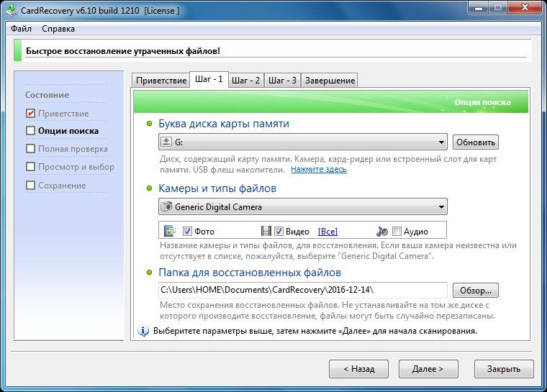Click the Опции поиска status checkbox
This screenshot has width=547, height=392.
[31, 131]
